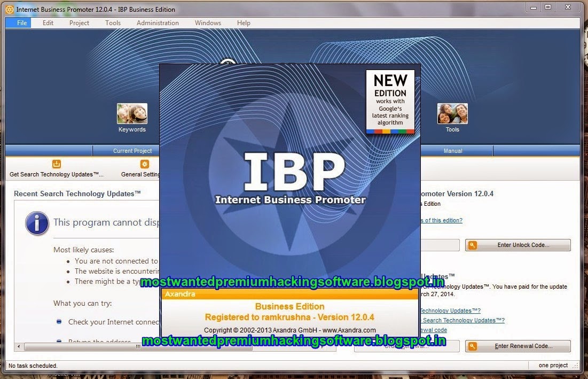Image resolution: width=588 pixels, height=379 pixels.
Task: Click key icon on Enter Unlock Code
Action: tap(473, 245)
